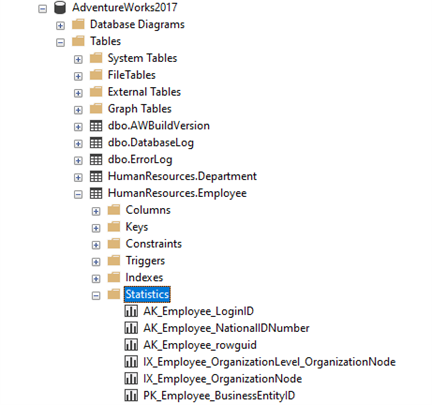Collapse the Statistics folder node
432x405 pixels.
point(96,296)
